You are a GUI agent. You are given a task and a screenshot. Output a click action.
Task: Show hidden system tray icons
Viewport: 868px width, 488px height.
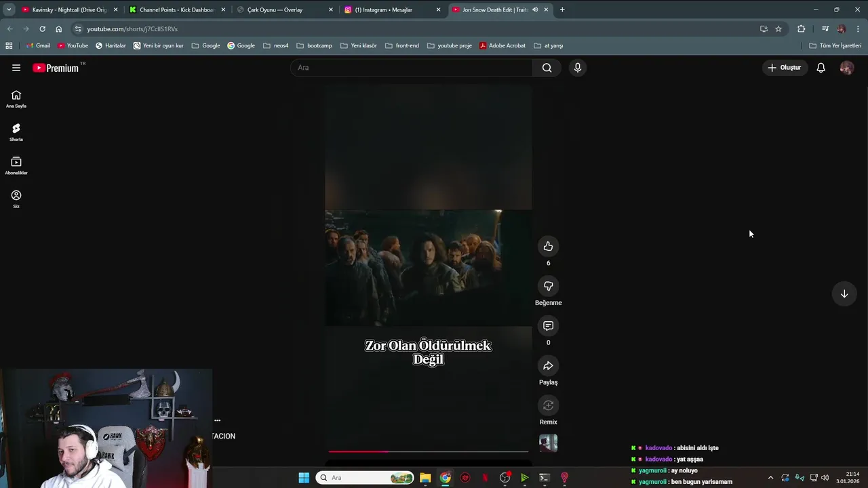coord(770,478)
